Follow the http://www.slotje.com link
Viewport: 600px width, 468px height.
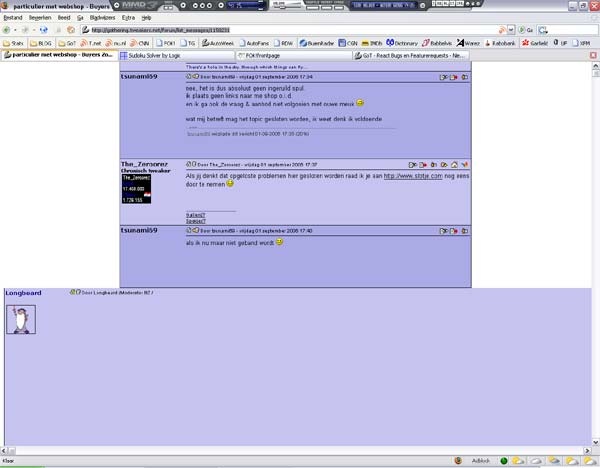(413, 176)
